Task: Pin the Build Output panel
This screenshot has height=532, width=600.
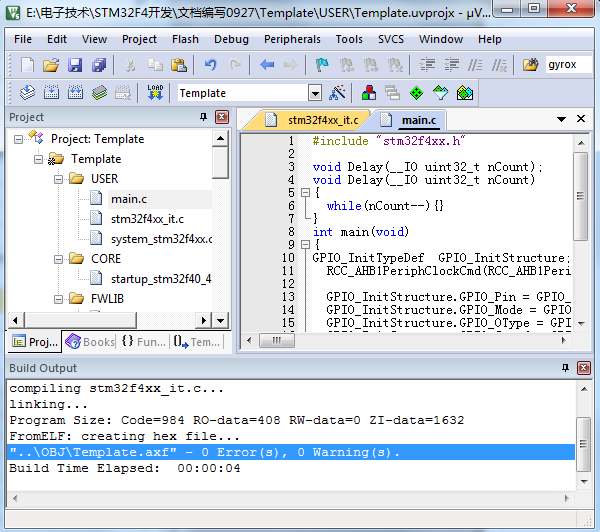Action: coord(565,368)
